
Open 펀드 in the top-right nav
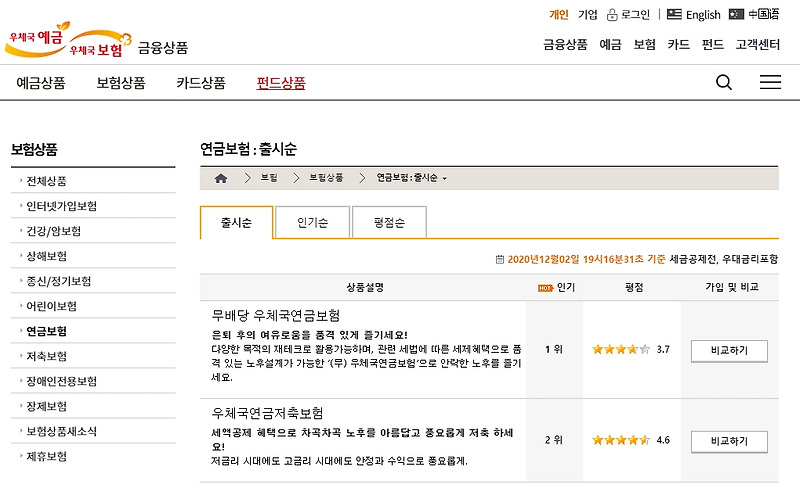[x=713, y=45]
